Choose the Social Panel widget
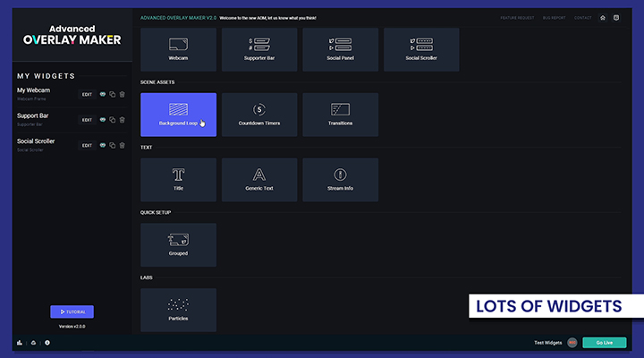 pyautogui.click(x=340, y=49)
